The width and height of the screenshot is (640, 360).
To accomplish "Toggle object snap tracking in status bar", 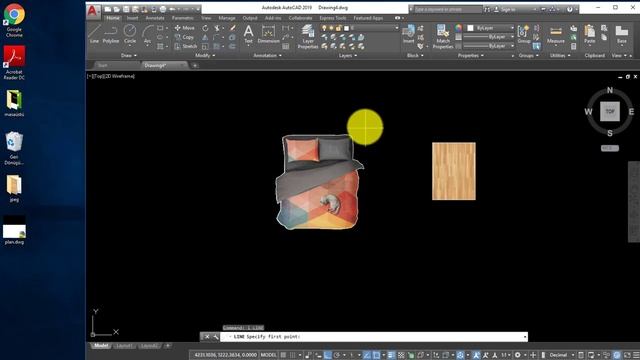I will point(367,355).
